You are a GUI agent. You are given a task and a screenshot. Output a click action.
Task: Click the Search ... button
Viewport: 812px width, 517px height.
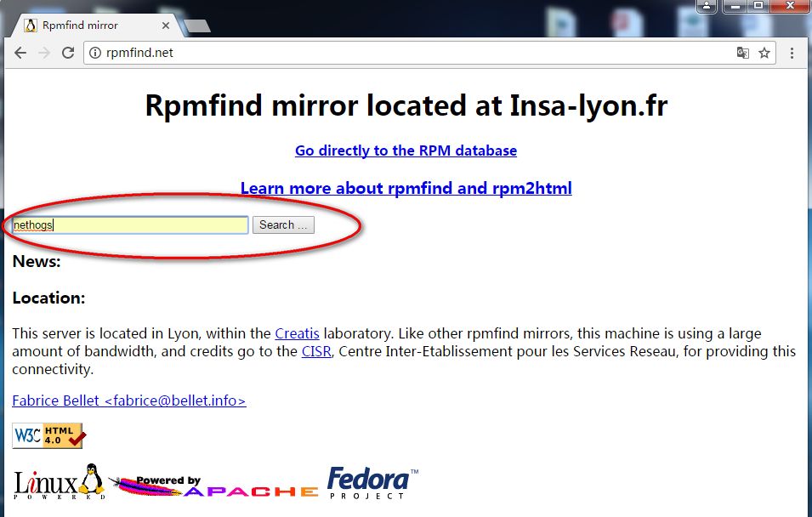point(283,224)
